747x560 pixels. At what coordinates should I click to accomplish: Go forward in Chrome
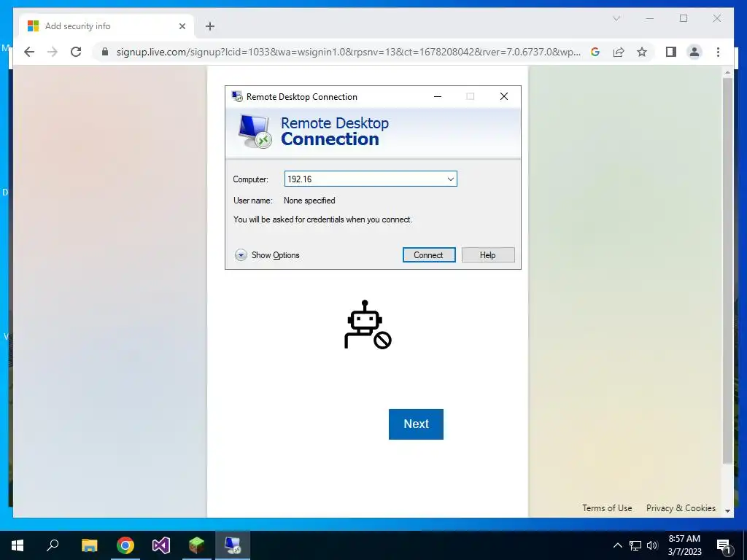53,52
